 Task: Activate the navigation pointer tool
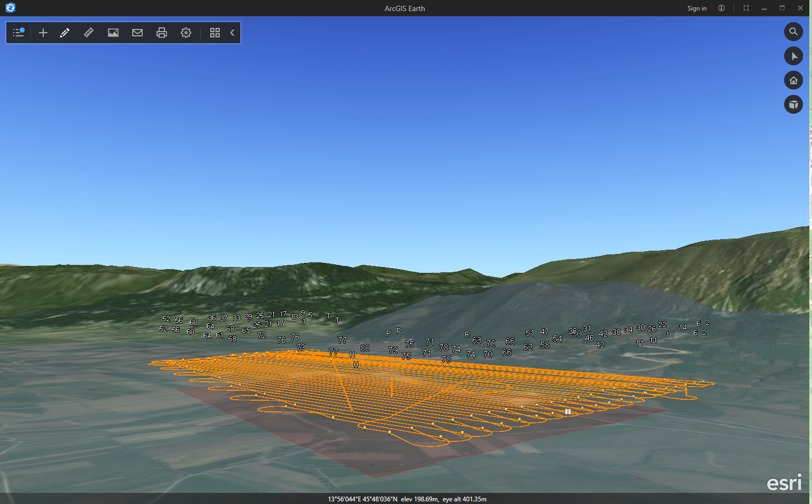point(794,56)
